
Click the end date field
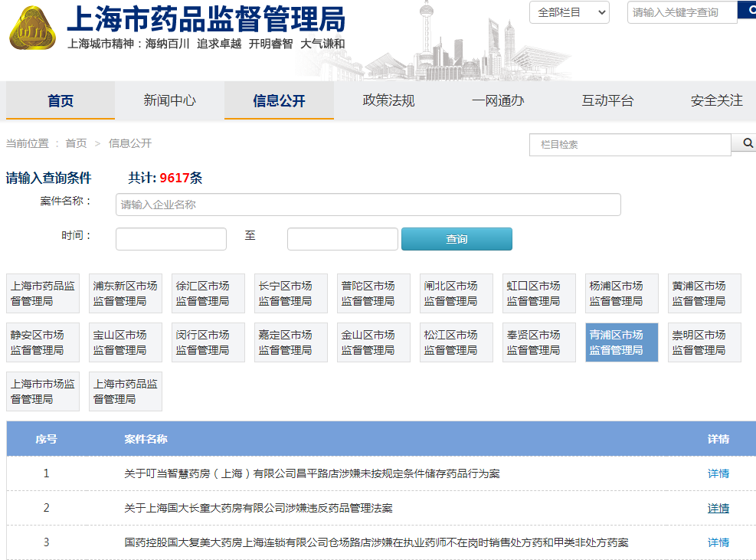click(343, 239)
